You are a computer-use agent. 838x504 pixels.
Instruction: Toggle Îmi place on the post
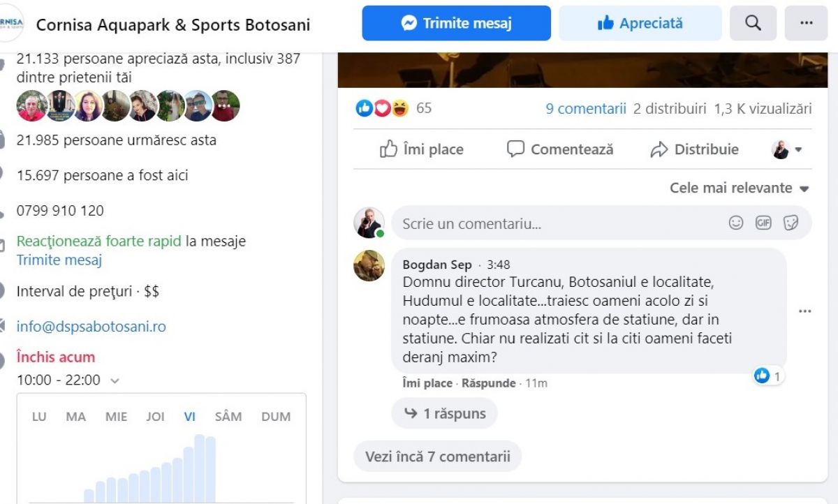(422, 149)
